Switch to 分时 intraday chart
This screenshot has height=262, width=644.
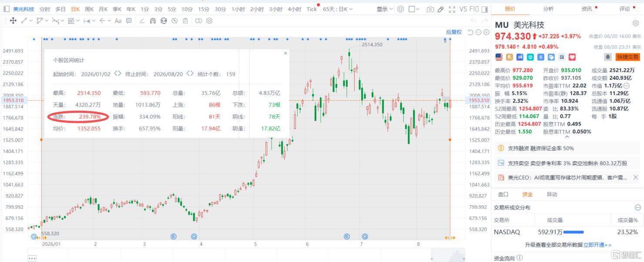tap(44, 9)
